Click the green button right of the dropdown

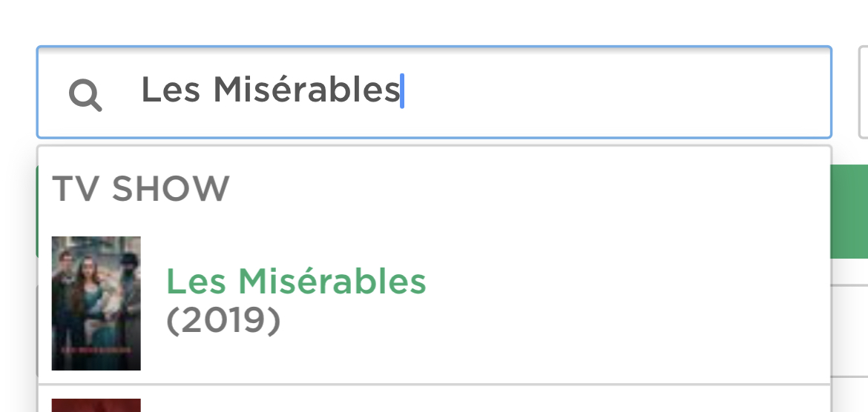tap(849, 211)
